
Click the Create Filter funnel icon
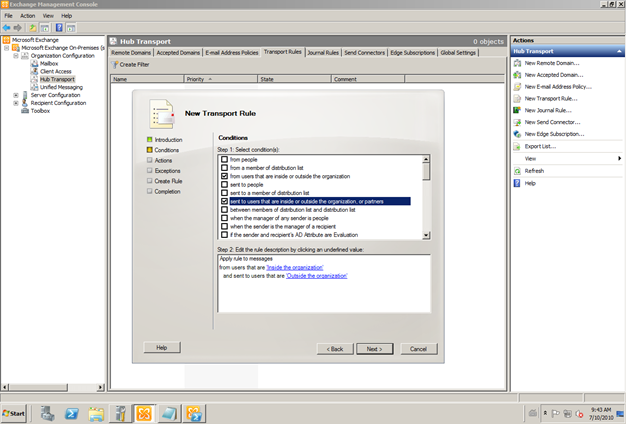pyautogui.click(x=115, y=65)
